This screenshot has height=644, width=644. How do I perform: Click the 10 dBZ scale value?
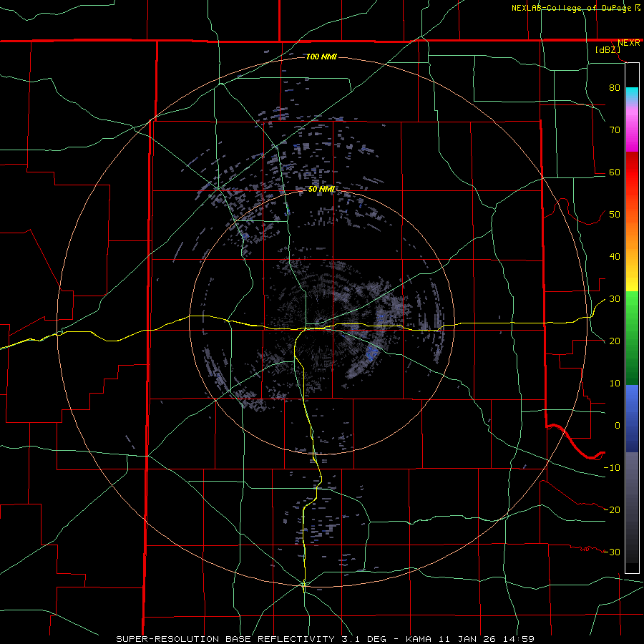(x=615, y=384)
